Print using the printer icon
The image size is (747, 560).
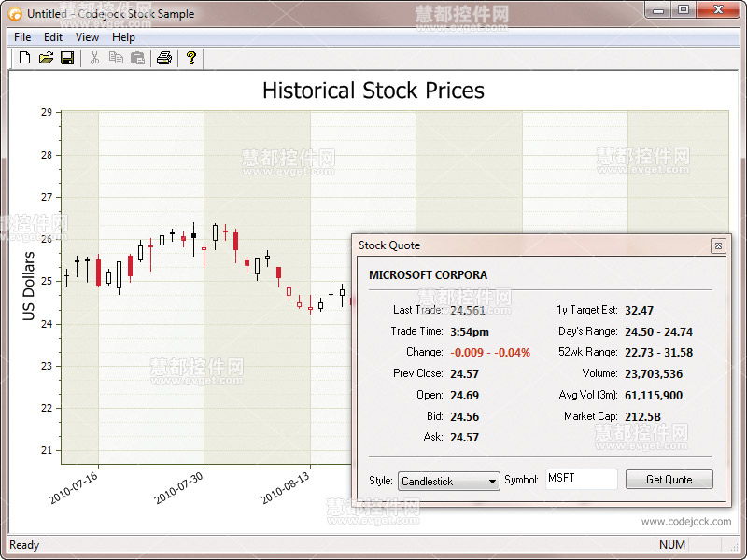(x=164, y=58)
